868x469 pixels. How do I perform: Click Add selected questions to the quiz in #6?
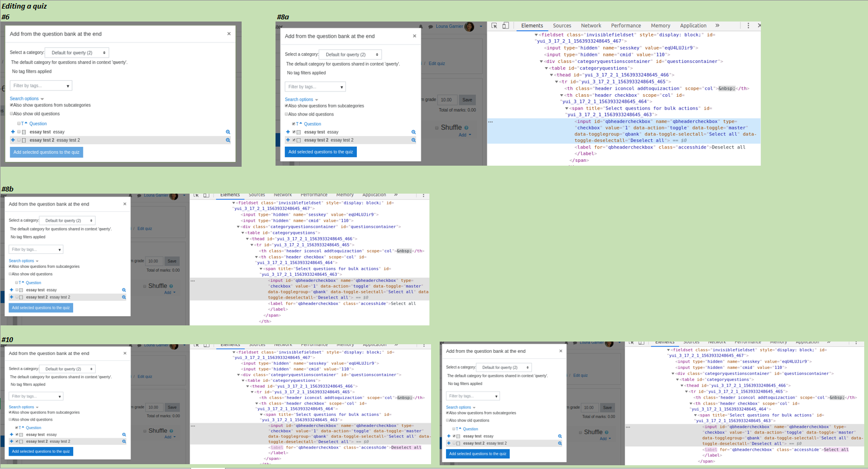pos(46,152)
